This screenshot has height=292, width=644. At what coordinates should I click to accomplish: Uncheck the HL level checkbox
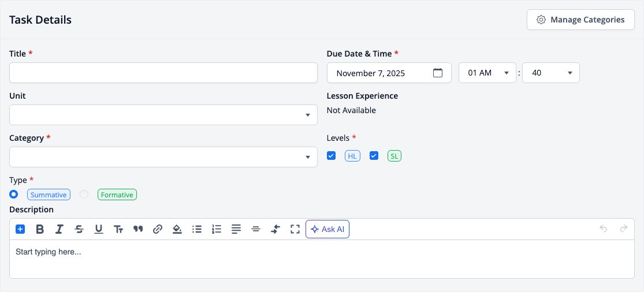click(331, 155)
